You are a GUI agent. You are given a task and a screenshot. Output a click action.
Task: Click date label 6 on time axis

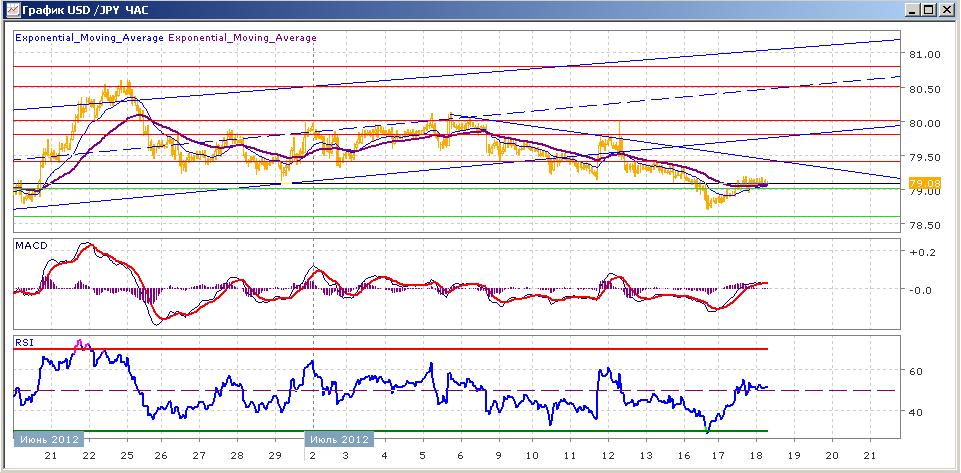461,456
